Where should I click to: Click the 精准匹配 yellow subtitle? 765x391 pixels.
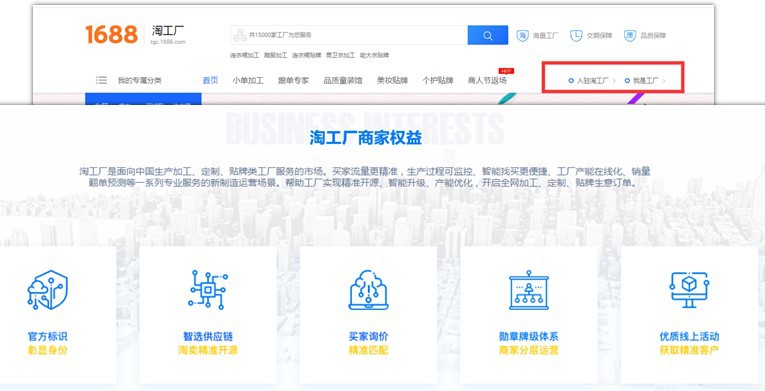coord(368,350)
